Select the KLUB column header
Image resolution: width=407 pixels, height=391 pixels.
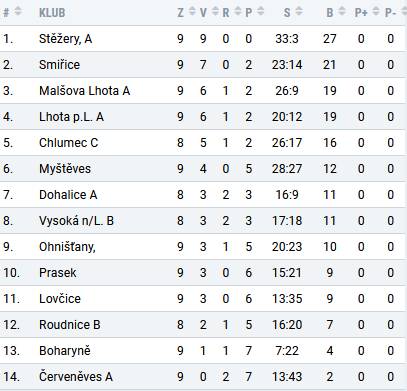pos(52,13)
